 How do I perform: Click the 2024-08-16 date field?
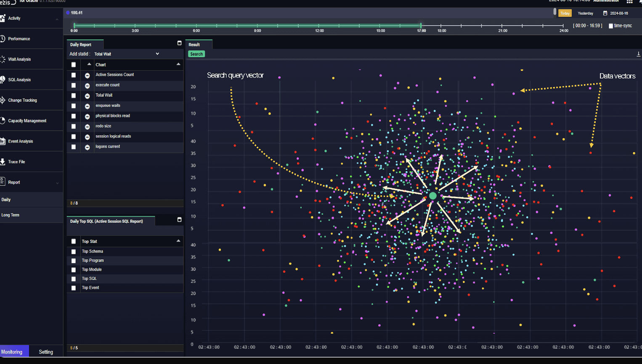(x=619, y=13)
